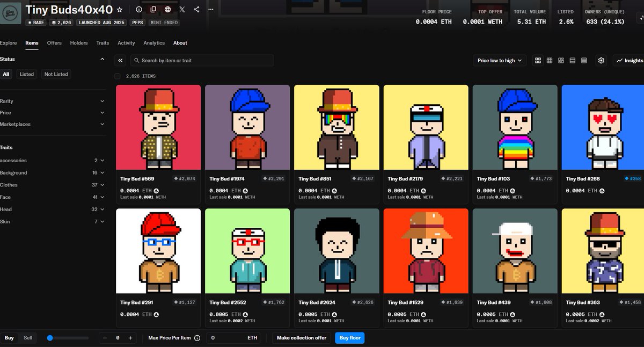This screenshot has height=347, width=644.
Task: Click rarity rank #358 on Tiny Bud #268
Action: [x=633, y=178]
